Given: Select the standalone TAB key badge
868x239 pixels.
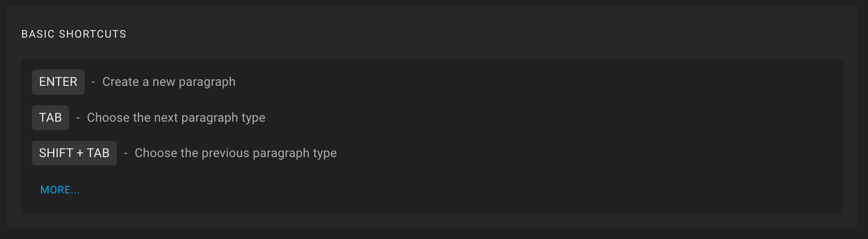Looking at the screenshot, I should pyautogui.click(x=50, y=118).
